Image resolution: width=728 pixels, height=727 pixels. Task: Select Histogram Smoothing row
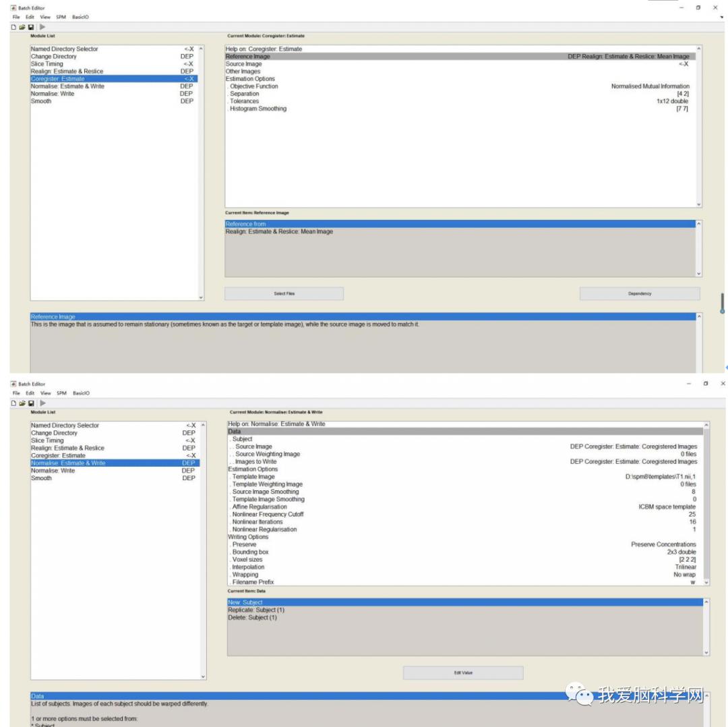tap(460, 108)
